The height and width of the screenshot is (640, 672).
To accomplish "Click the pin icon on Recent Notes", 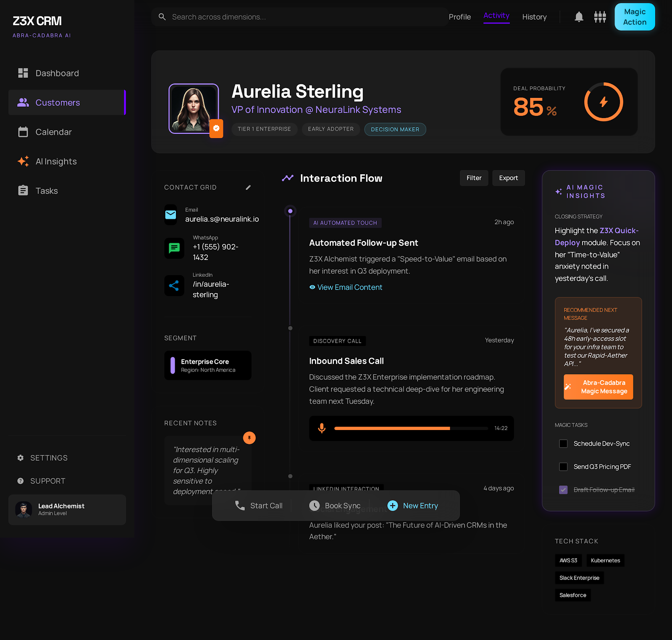I will pyautogui.click(x=249, y=438).
